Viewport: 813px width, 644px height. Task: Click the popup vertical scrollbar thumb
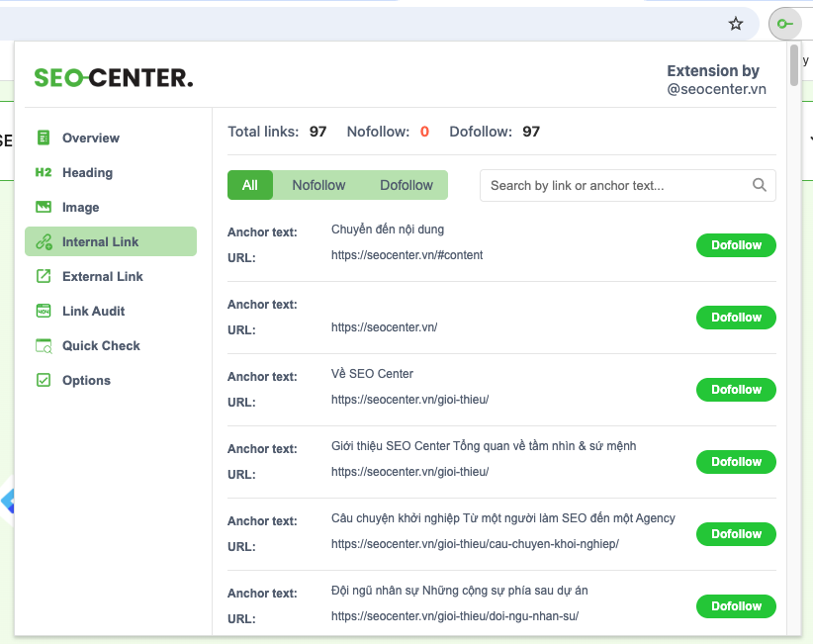(794, 66)
